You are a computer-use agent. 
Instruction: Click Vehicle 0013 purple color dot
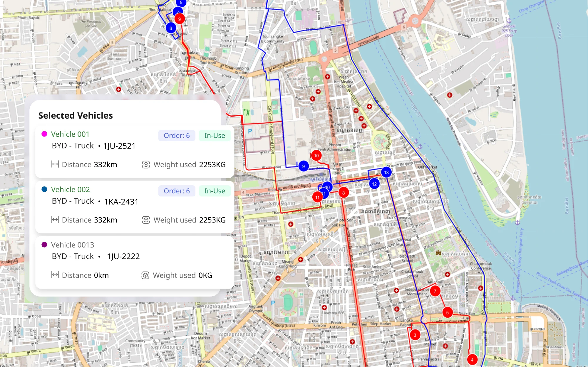pyautogui.click(x=44, y=245)
